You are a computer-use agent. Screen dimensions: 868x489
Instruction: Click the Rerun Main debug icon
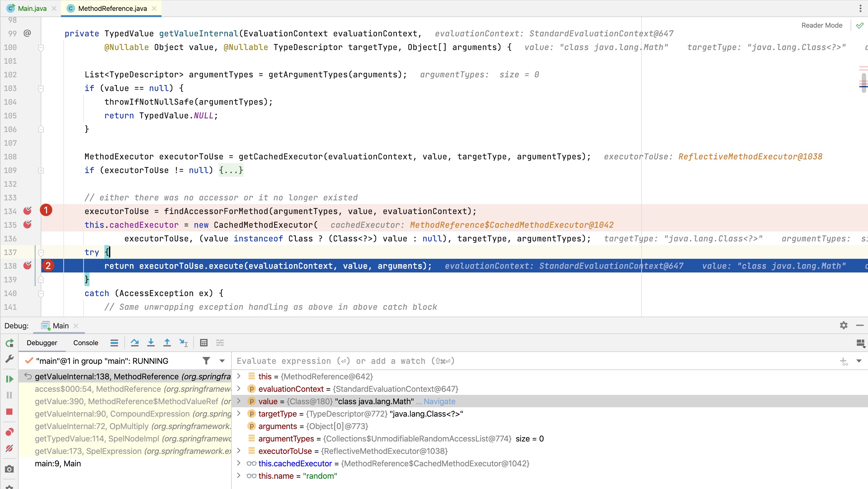(x=9, y=343)
